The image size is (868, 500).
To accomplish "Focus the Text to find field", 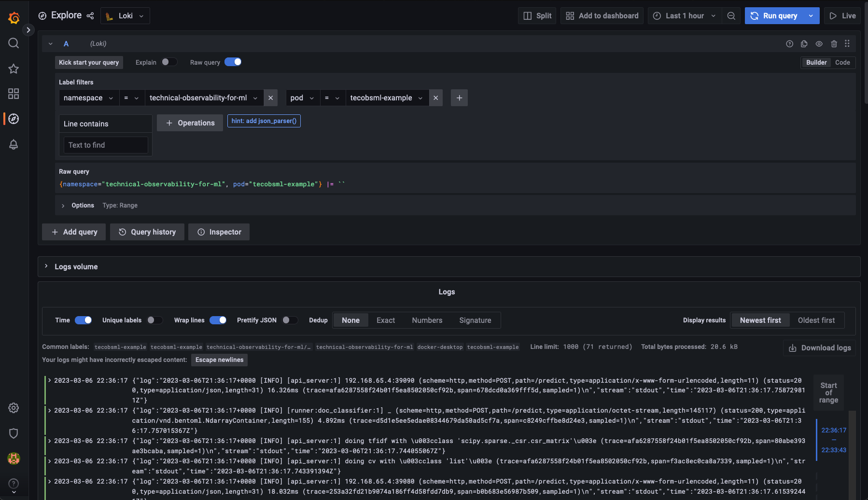I will click(106, 145).
